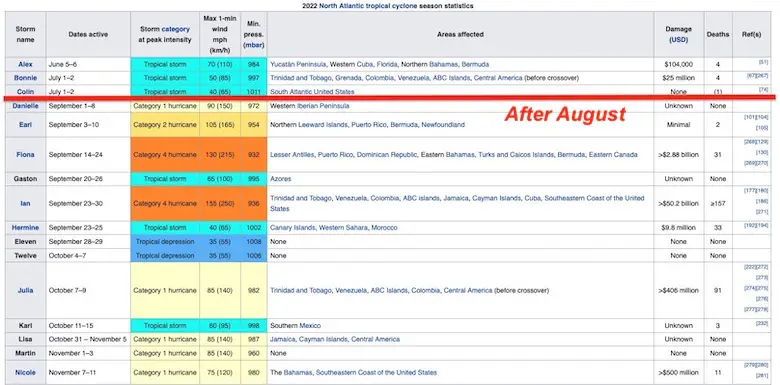
Task: Click Newfoundland link in Earl's row
Action: (443, 125)
